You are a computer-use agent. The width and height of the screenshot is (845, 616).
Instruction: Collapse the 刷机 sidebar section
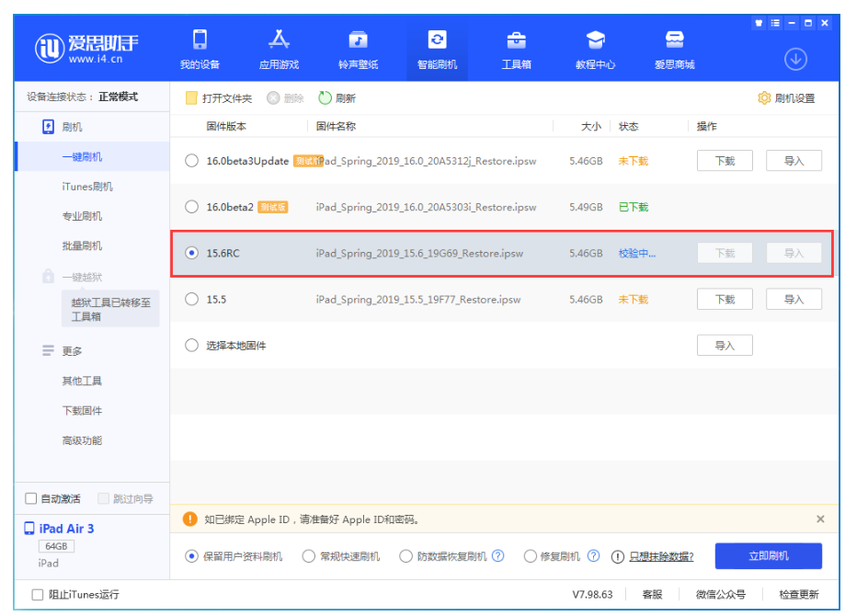[x=49, y=127]
